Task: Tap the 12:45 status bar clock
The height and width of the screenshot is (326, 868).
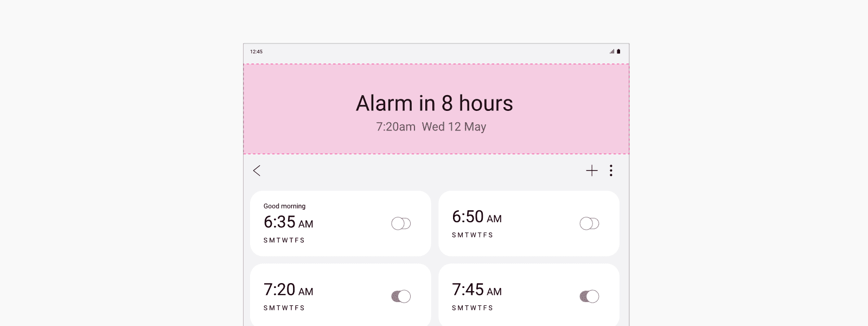Action: pos(256,52)
